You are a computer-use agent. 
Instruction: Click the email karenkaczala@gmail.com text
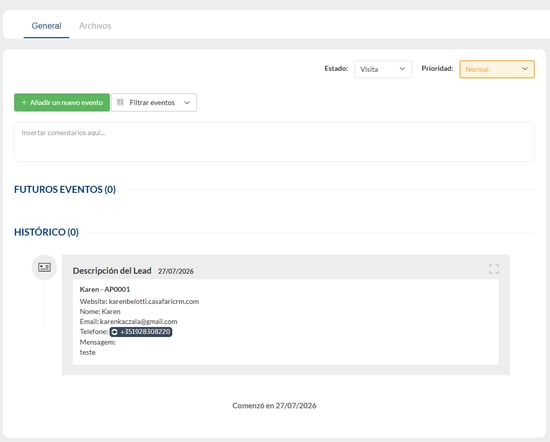tap(139, 321)
